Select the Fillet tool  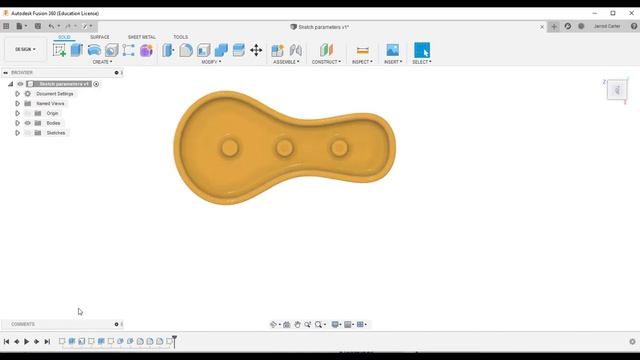pos(186,50)
